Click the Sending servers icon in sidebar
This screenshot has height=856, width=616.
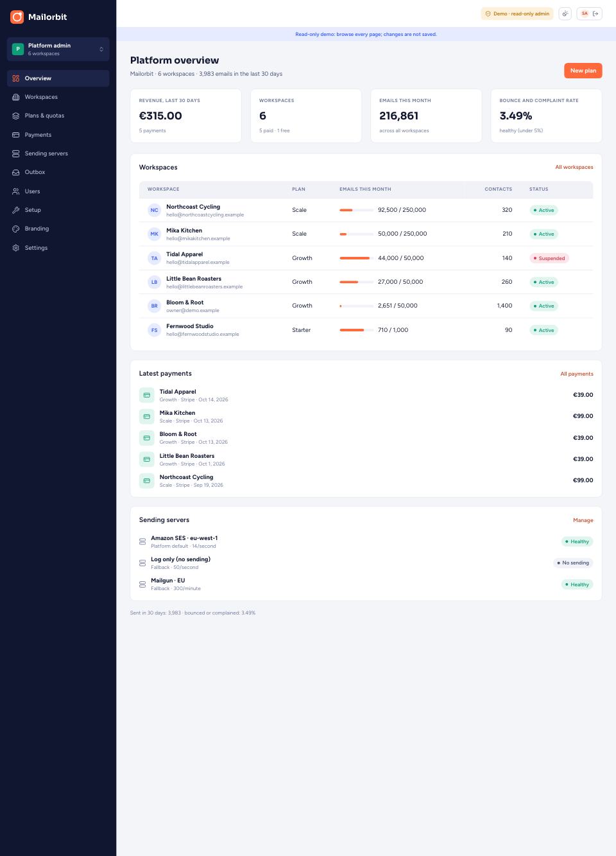tap(16, 153)
